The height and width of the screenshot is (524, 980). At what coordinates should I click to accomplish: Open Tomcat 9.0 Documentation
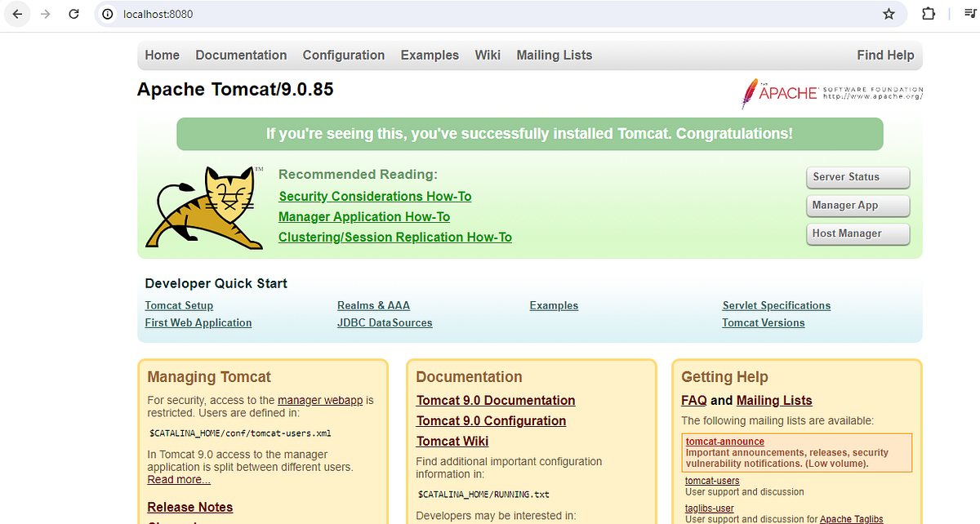point(495,400)
